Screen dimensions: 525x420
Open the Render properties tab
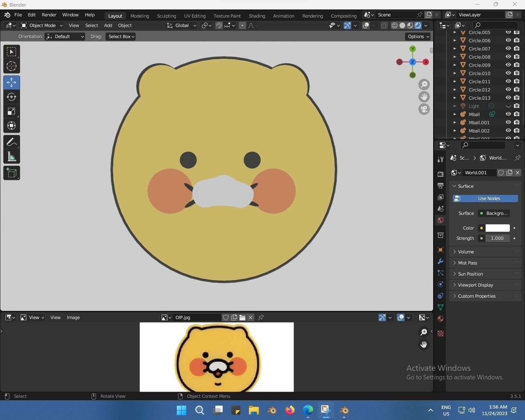441,174
